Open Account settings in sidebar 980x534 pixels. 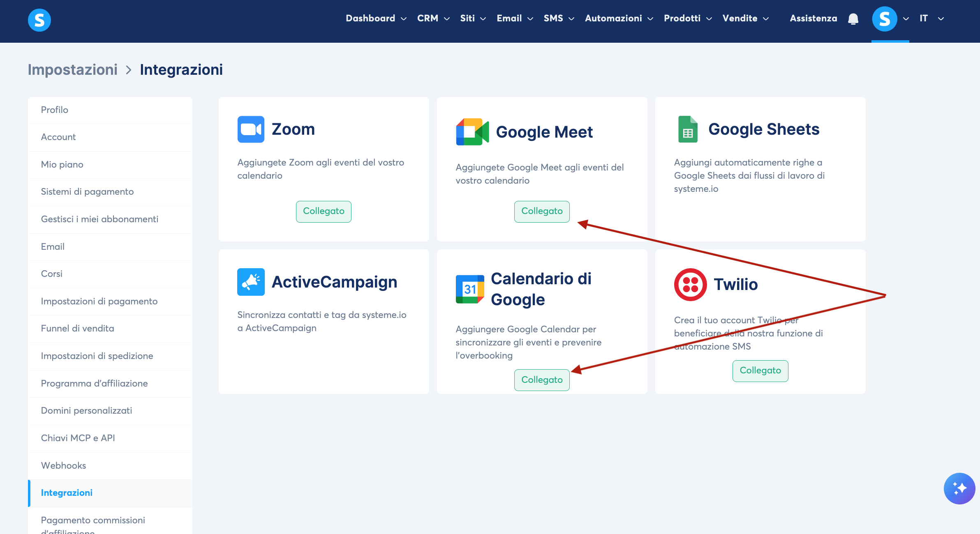pos(110,137)
